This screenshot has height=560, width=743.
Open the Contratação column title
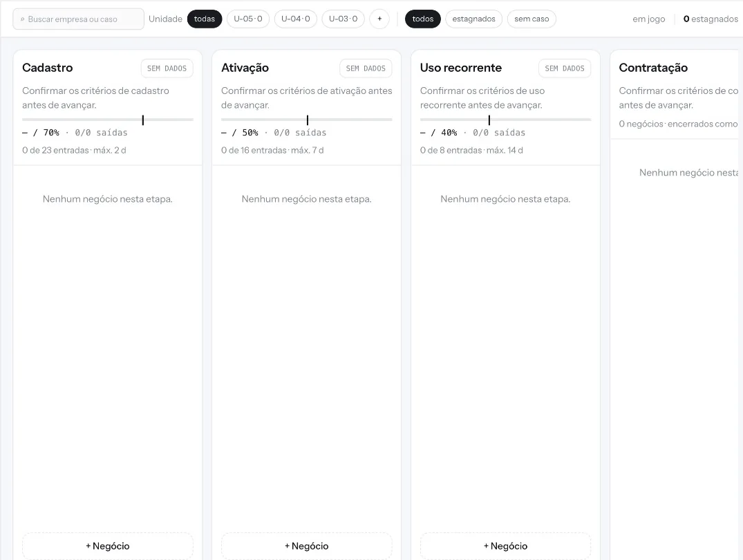[653, 68]
